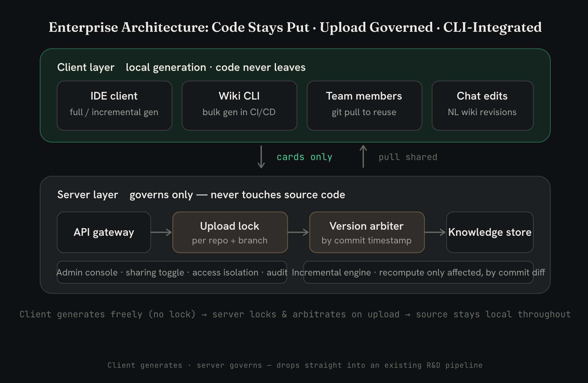Select the Knowledge store box
The image size is (588, 383).
[x=490, y=232]
